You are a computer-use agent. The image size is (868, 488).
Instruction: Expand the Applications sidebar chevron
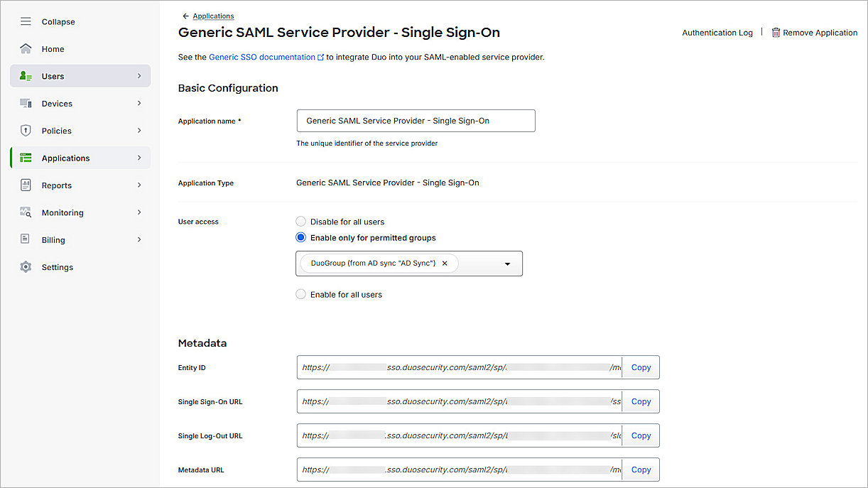click(x=139, y=158)
